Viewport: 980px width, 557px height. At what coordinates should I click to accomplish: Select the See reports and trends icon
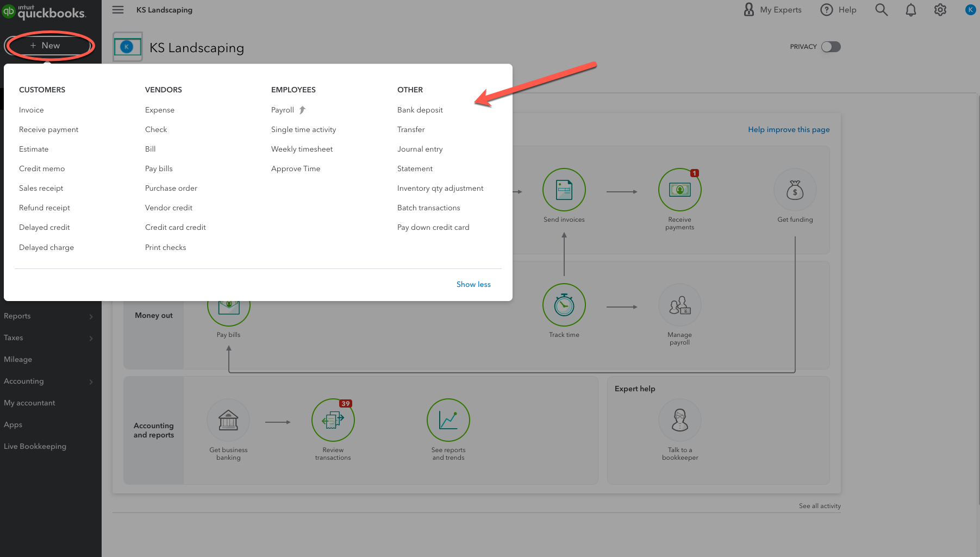[448, 420]
